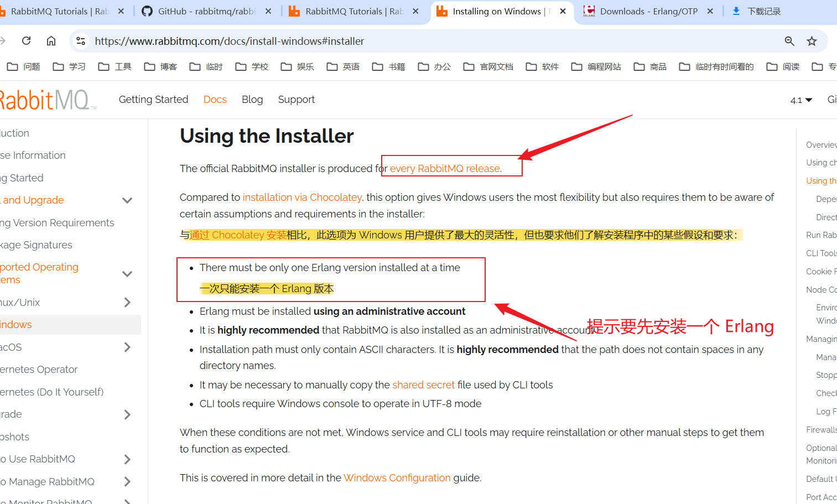837x504 pixels.
Task: Open 英语 bookmark folder
Action: pos(343,66)
